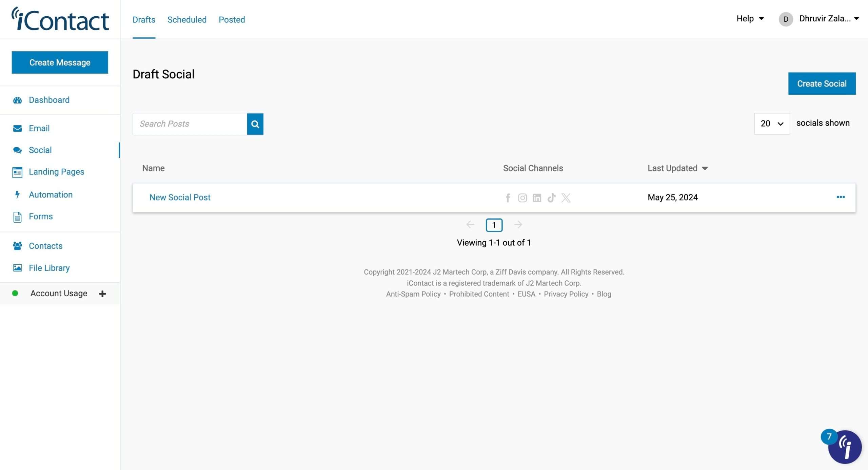Open Landing Pages in the sidebar

[x=56, y=172]
